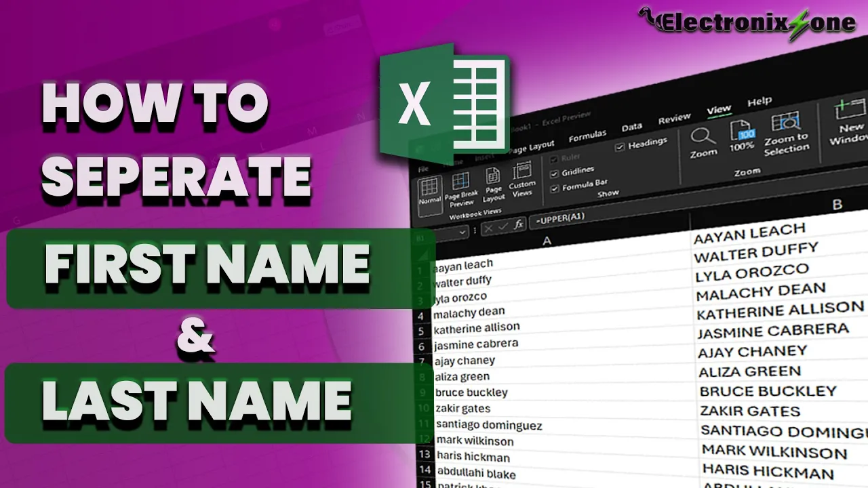
Task: Expand the Name Box dropdown arrow
Action: (x=462, y=232)
